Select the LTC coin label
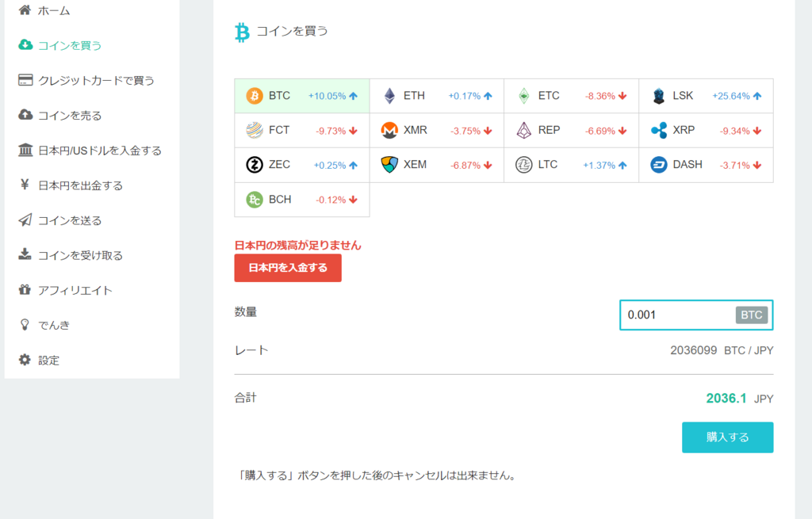The height and width of the screenshot is (519, 812). (x=548, y=165)
